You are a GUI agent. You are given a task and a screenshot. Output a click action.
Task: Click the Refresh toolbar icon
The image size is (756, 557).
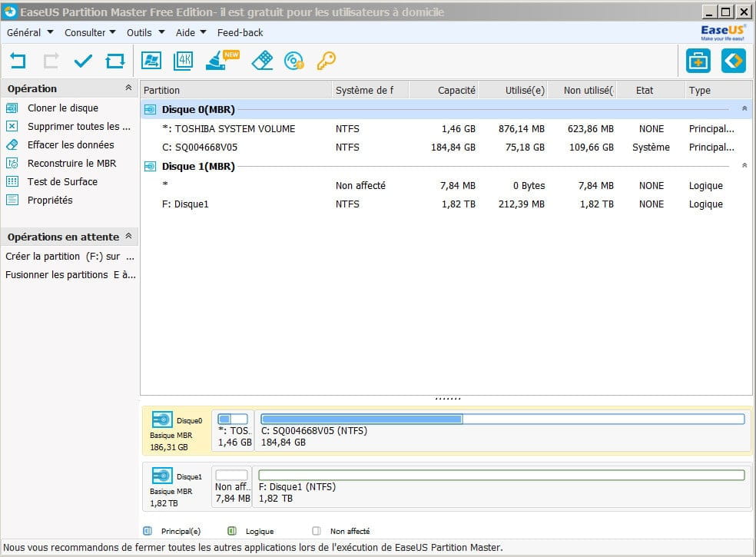pyautogui.click(x=115, y=61)
